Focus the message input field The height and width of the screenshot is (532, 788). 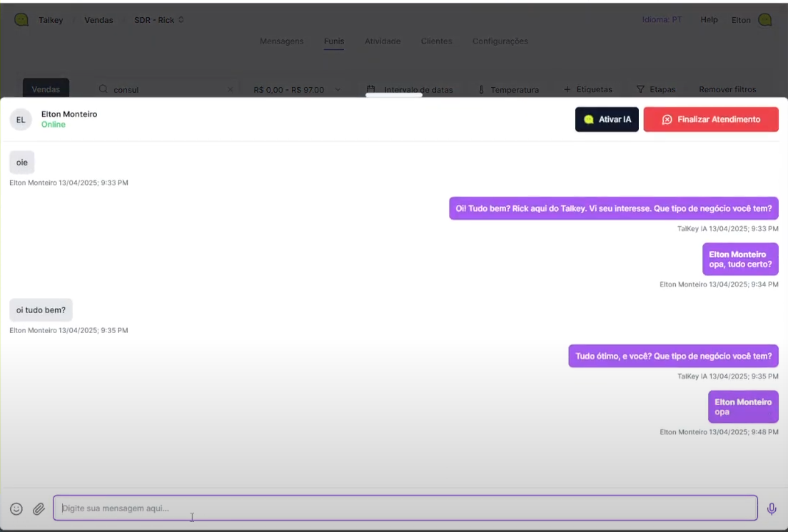click(x=405, y=508)
